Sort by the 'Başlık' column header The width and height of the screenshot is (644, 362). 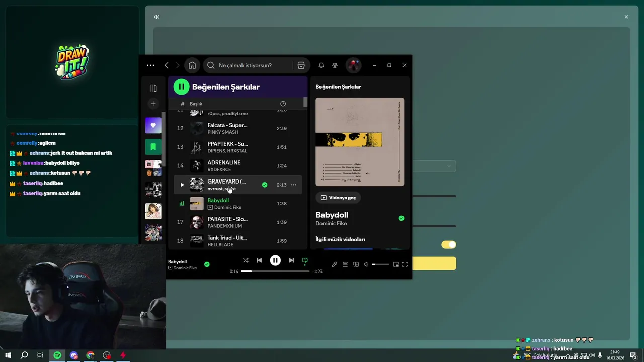click(196, 104)
